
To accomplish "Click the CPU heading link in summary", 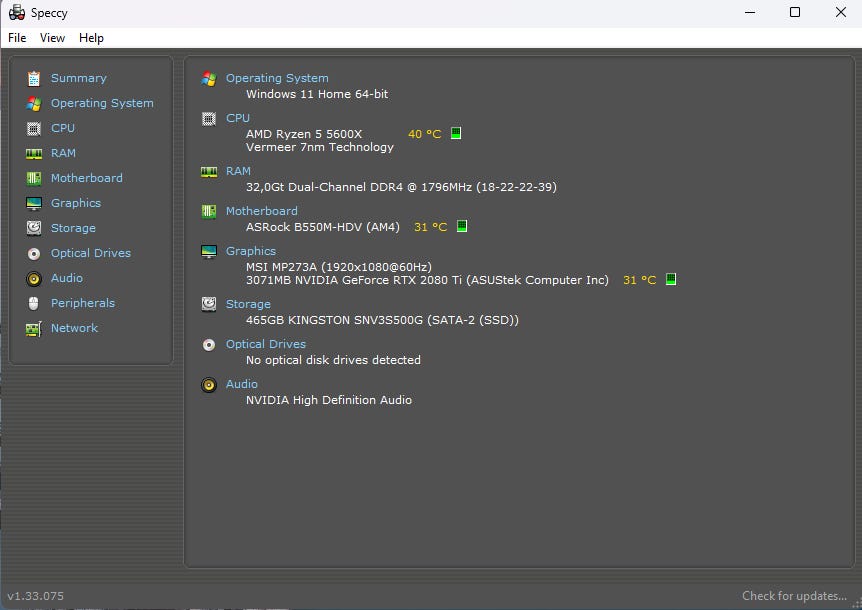I will (x=237, y=118).
